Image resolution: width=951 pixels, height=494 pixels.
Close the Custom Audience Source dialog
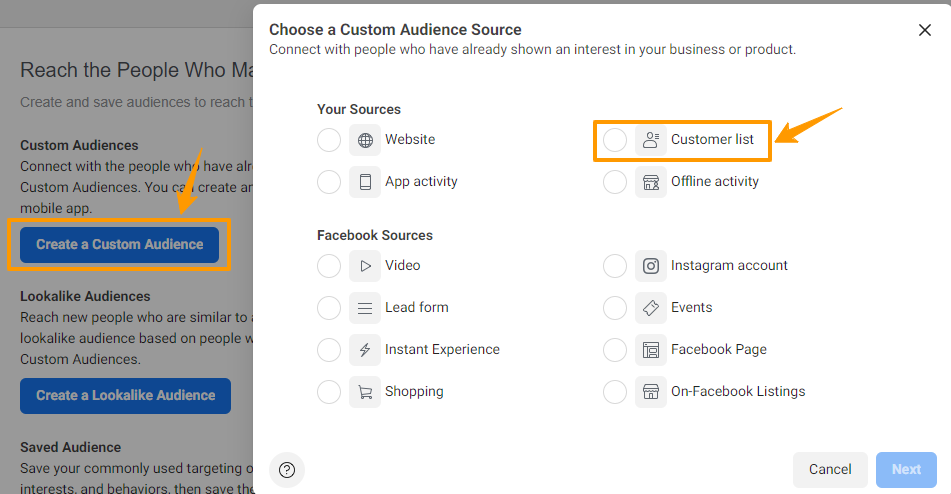[x=925, y=30]
